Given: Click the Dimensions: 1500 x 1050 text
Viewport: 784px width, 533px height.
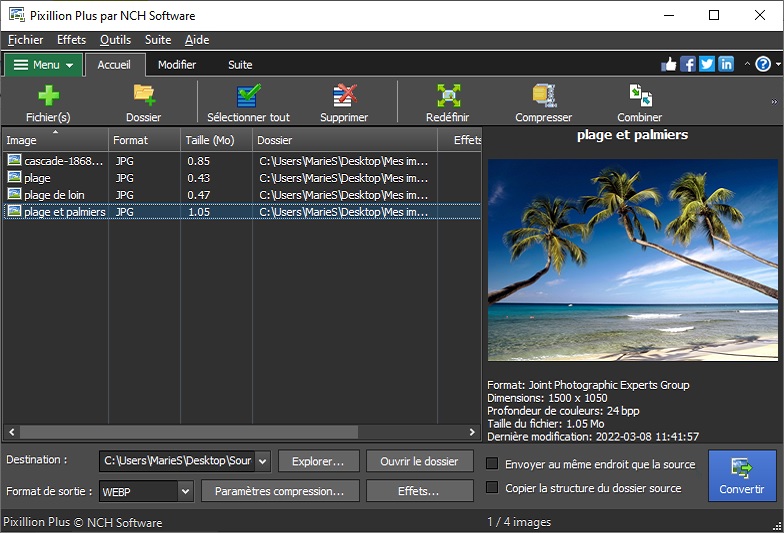Looking at the screenshot, I should tap(548, 398).
